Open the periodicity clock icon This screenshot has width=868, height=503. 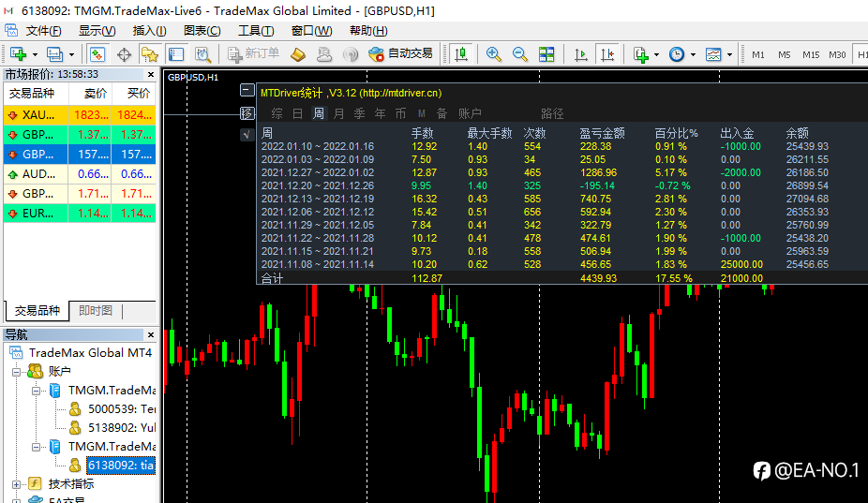[677, 54]
